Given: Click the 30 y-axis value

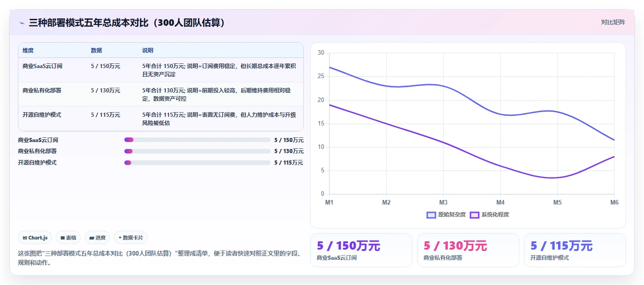Looking at the screenshot, I should pos(321,53).
